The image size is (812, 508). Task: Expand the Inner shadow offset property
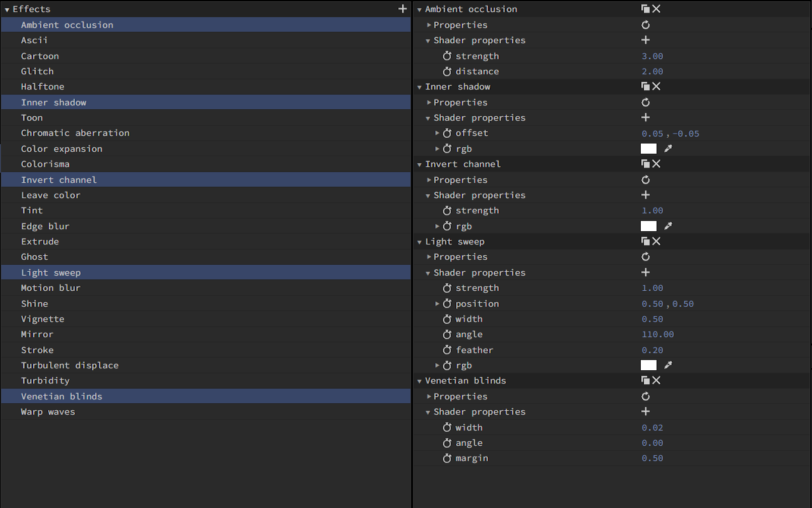tap(438, 133)
